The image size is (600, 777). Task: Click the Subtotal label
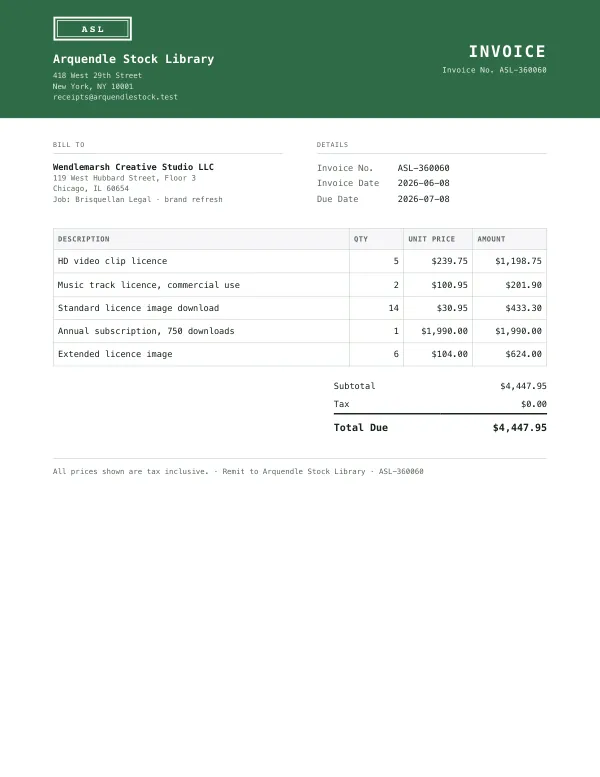click(354, 386)
